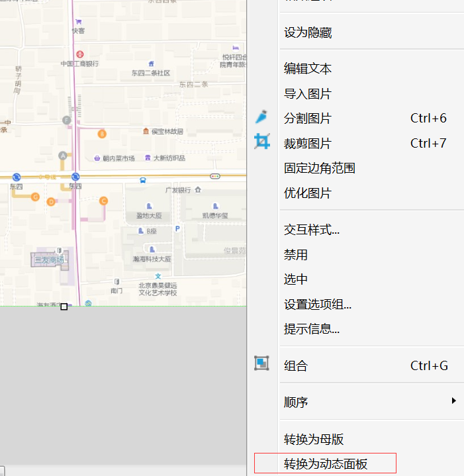Click the bus stop icon on map
Screen dimensions: 464x476
[142, 180]
